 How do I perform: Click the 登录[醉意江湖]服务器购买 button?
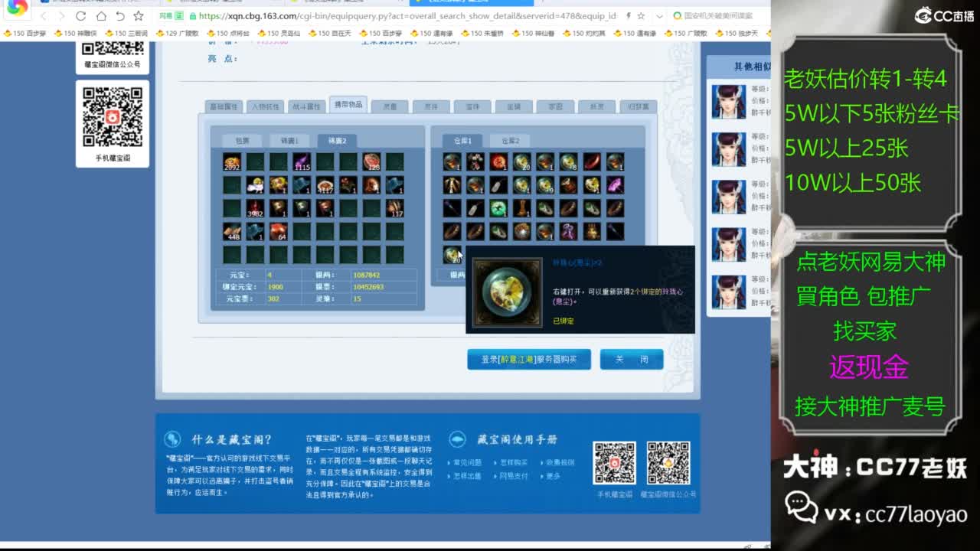click(528, 360)
